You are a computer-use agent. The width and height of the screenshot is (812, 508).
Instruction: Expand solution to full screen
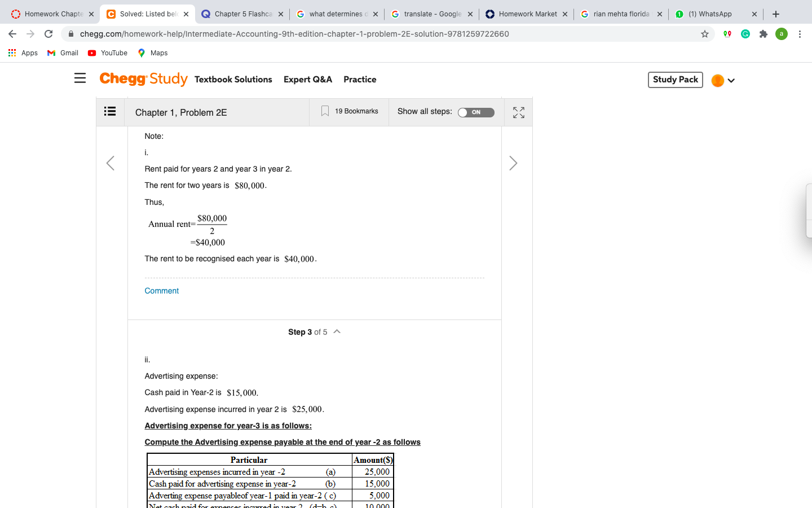[519, 112]
